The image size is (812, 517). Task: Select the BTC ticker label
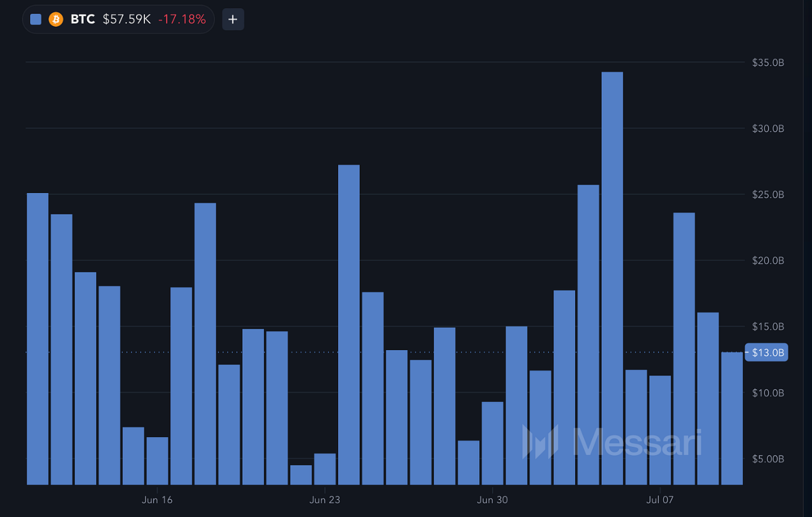click(x=82, y=19)
